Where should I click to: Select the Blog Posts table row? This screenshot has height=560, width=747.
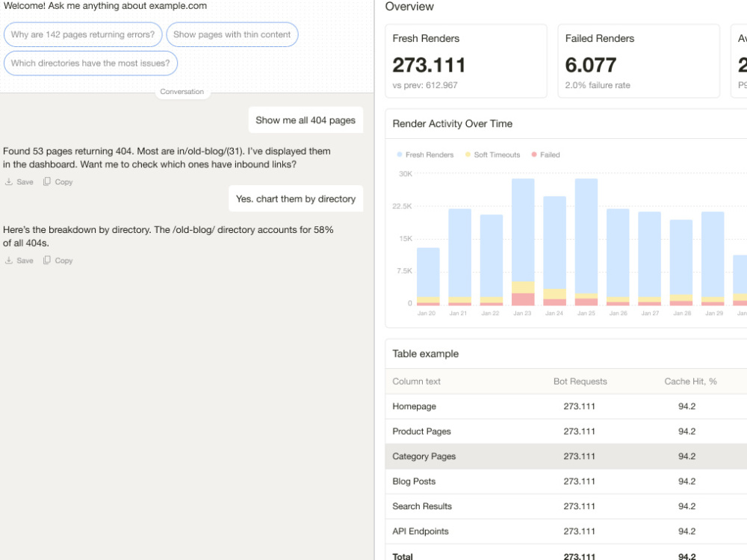coord(566,482)
